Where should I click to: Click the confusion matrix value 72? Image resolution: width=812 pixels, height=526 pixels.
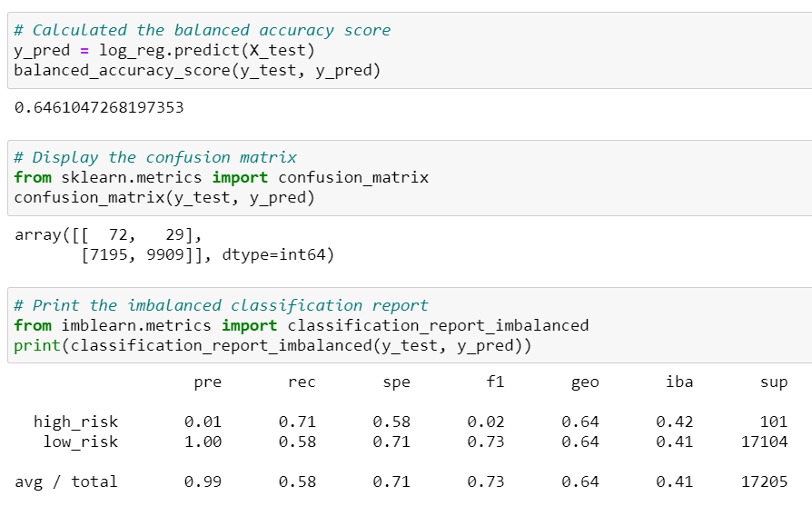(x=118, y=235)
